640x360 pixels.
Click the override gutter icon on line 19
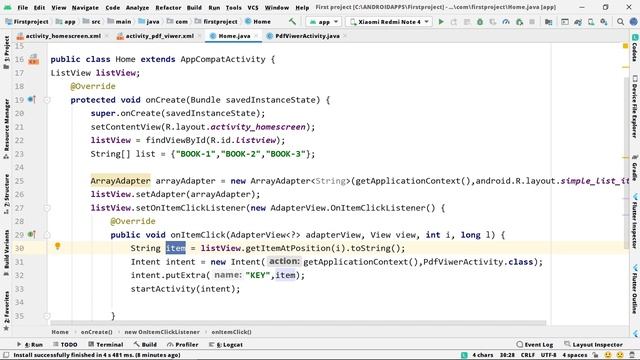pos(31,99)
